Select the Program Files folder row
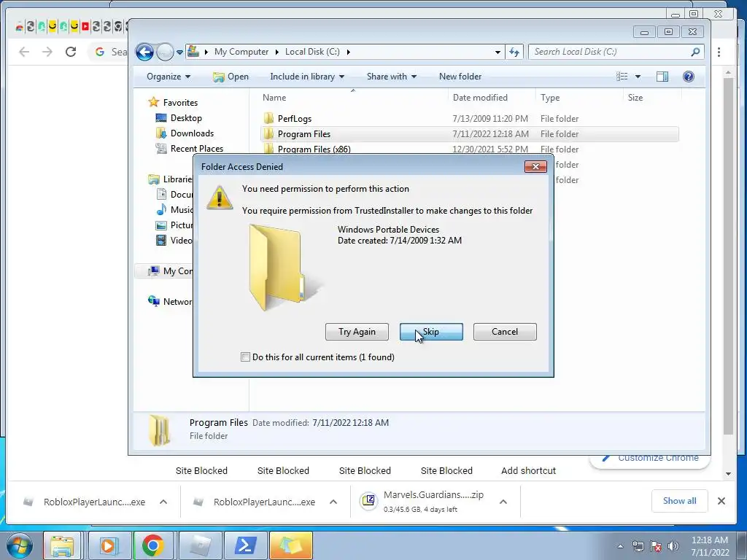The height and width of the screenshot is (560, 747). [470, 134]
